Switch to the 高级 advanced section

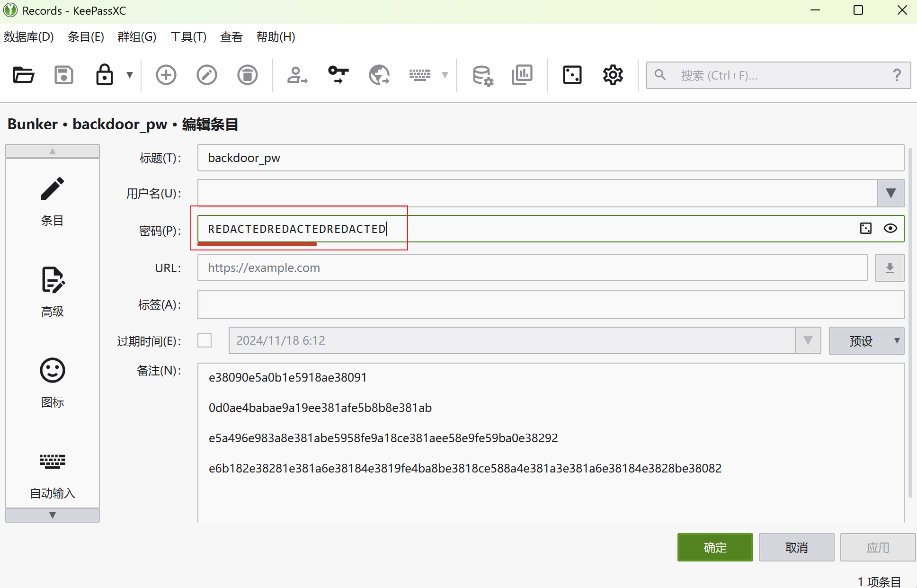pyautogui.click(x=53, y=290)
